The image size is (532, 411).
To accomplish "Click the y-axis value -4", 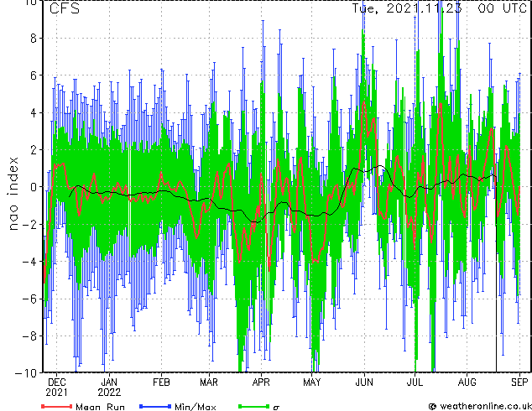I will [29, 262].
